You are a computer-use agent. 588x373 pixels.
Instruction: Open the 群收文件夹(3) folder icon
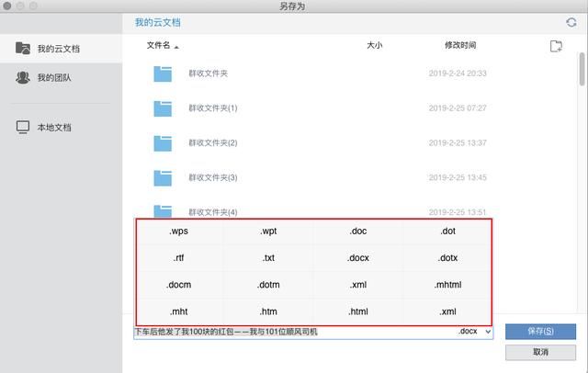click(163, 178)
